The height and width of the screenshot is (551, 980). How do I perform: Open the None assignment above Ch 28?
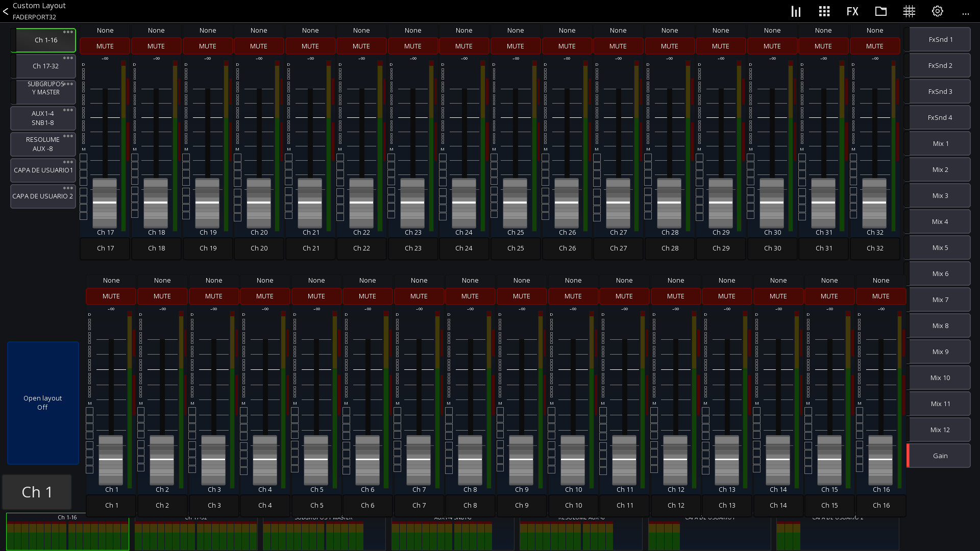670,31
